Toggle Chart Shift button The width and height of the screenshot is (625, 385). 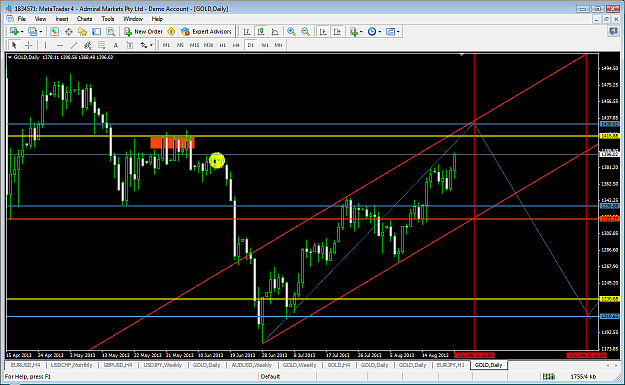pyautogui.click(x=337, y=31)
